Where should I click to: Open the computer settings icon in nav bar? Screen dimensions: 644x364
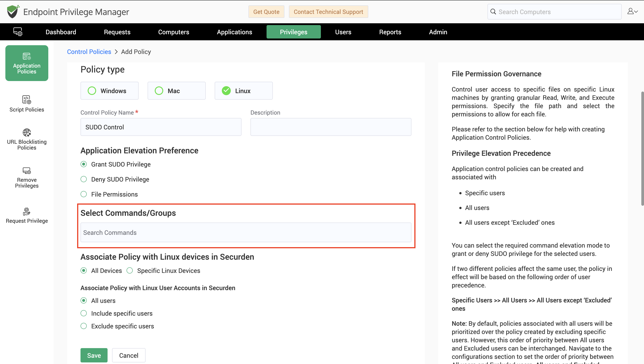(18, 32)
